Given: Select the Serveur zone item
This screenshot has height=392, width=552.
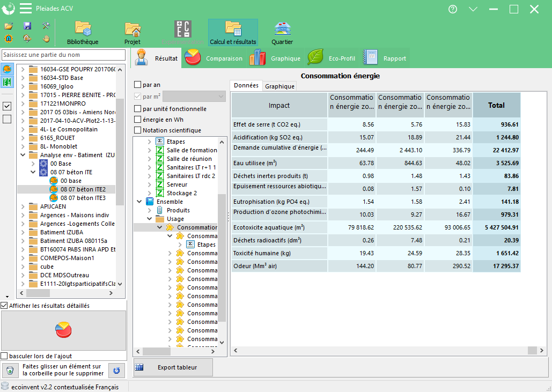Looking at the screenshot, I should point(176,184).
